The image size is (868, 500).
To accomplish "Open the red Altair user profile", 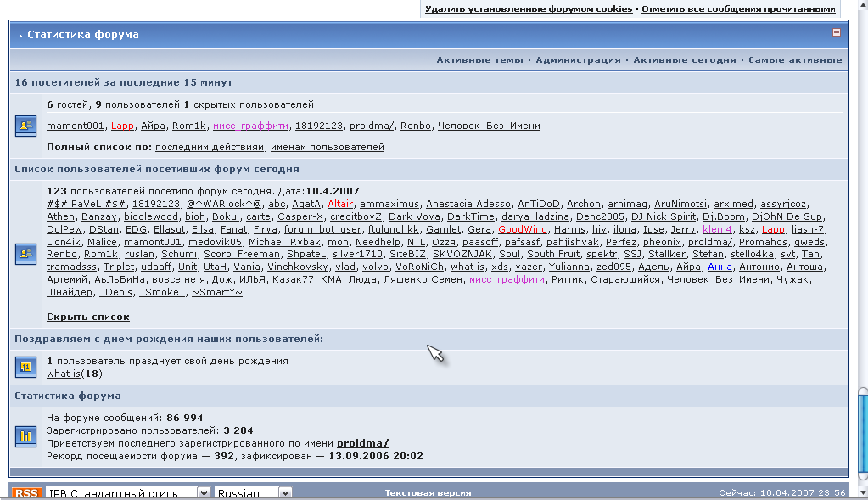I will tap(339, 204).
